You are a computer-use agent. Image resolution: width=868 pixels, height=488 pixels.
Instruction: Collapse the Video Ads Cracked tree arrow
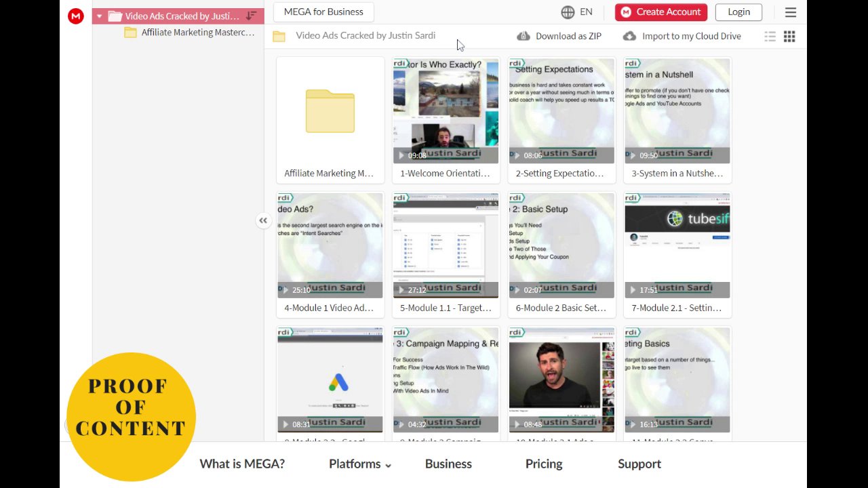[x=99, y=16]
